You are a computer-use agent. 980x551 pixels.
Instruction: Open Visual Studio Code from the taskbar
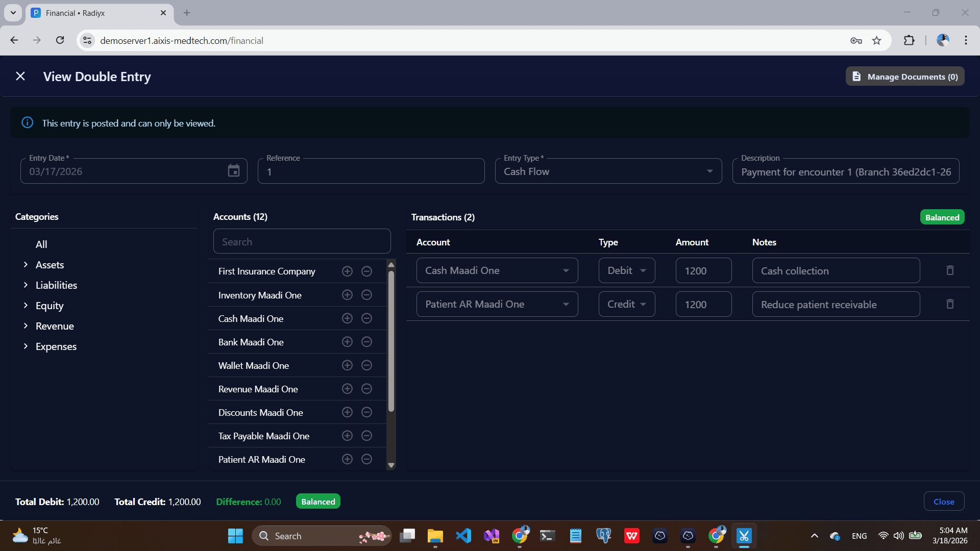463,536
